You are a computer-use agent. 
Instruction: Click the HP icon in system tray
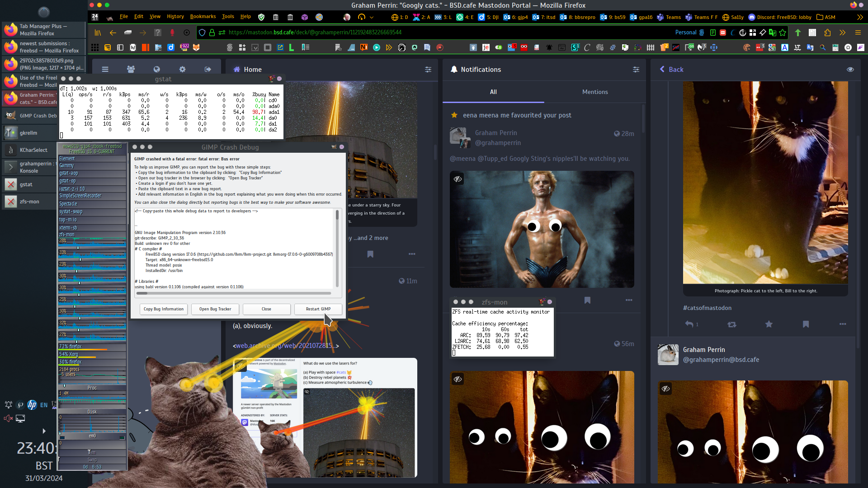(x=32, y=405)
